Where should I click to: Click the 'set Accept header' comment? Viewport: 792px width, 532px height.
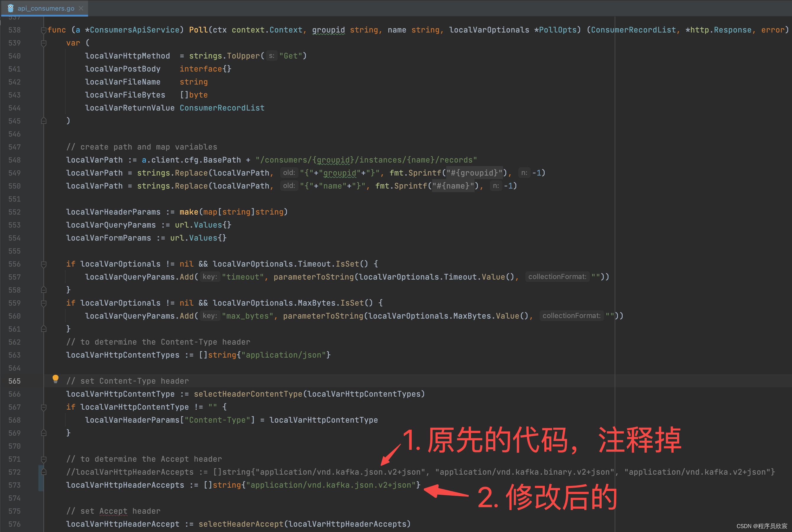(113, 511)
